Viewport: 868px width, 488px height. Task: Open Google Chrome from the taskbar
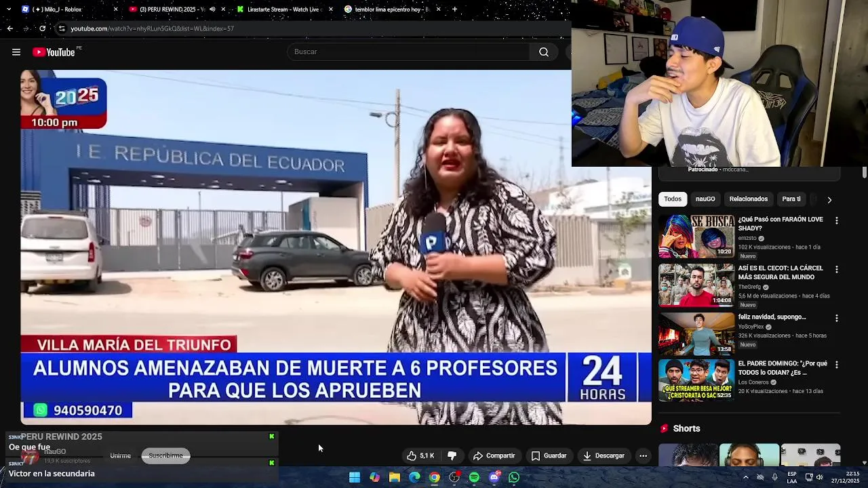435,477
